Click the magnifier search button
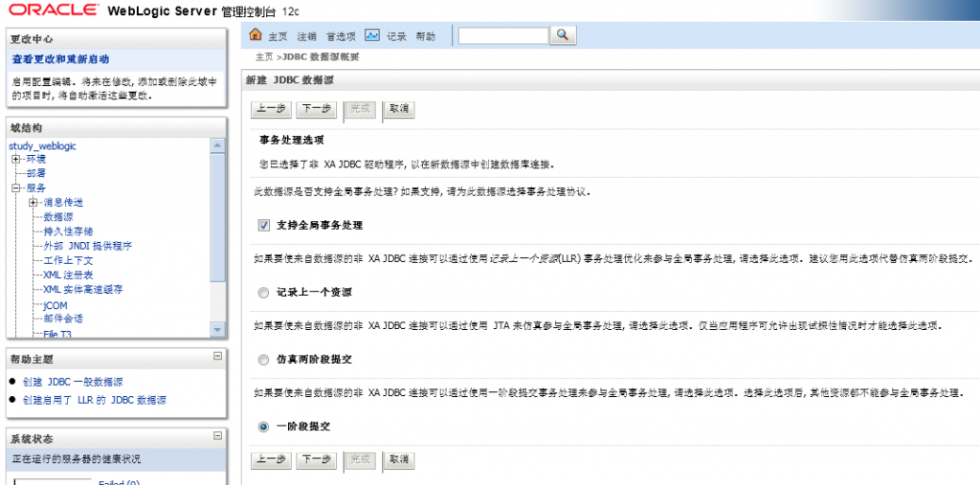Screen dimensions: 980x485 563,35
